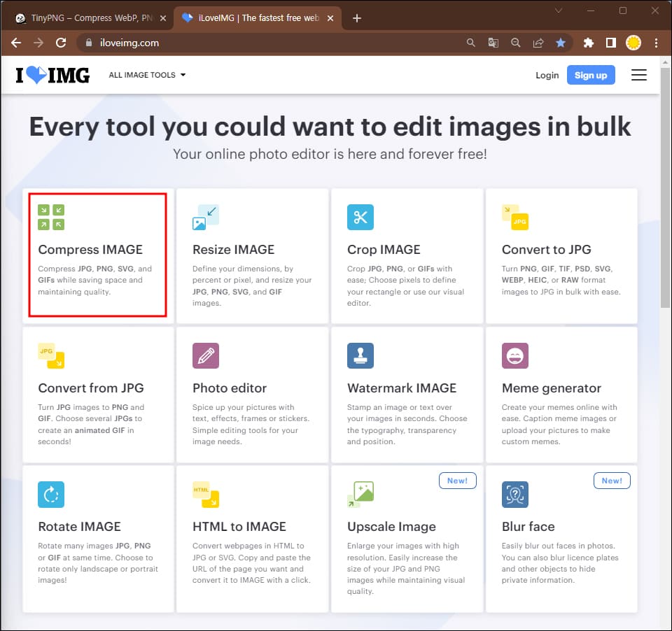Open the Photo editor title link
Viewport: 672px width, 631px height.
coord(230,388)
